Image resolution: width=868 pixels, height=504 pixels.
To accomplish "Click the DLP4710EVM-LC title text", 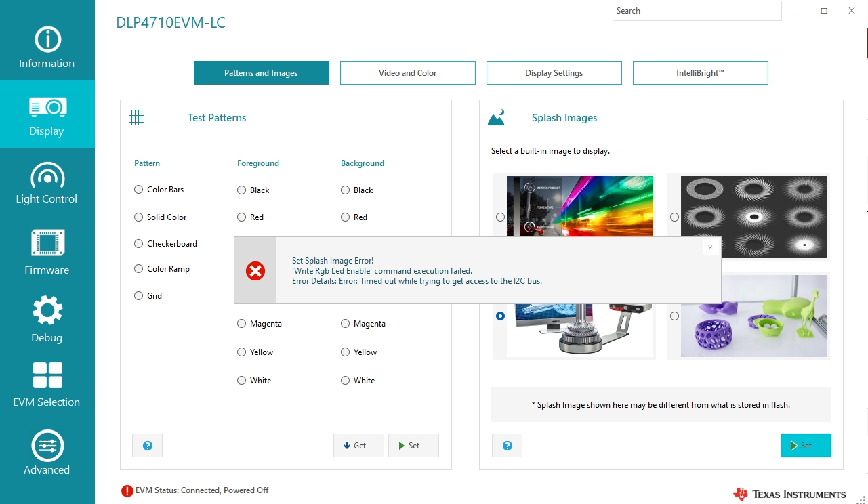I will pyautogui.click(x=171, y=23).
